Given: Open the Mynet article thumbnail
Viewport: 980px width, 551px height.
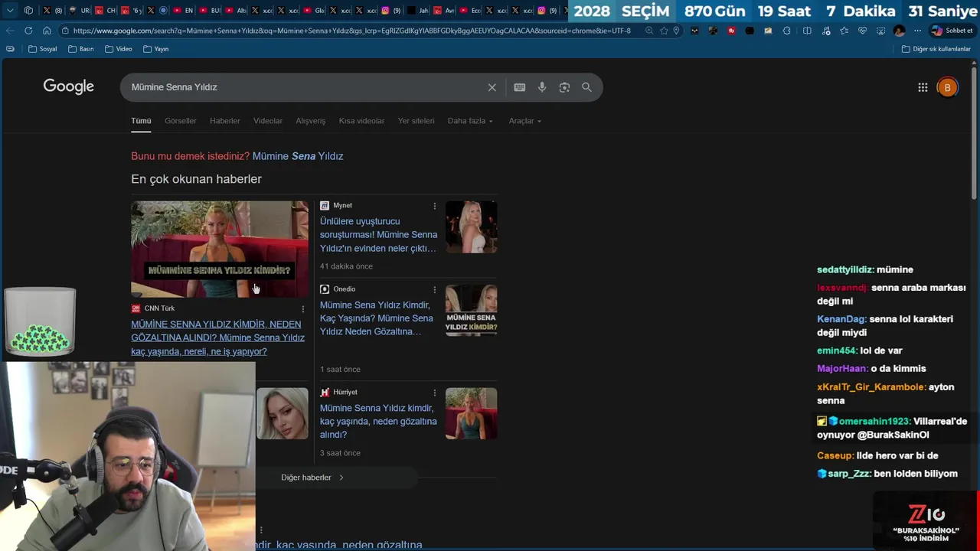Looking at the screenshot, I should (472, 227).
